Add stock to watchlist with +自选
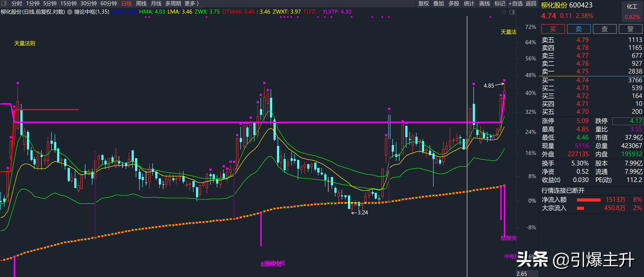This screenshot has height=277, width=644. (515, 4)
